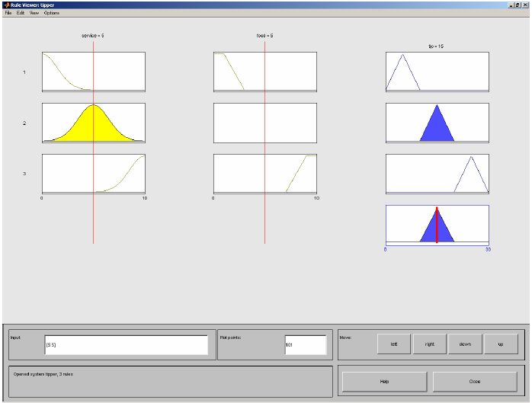Open the Edit menu

pos(21,13)
